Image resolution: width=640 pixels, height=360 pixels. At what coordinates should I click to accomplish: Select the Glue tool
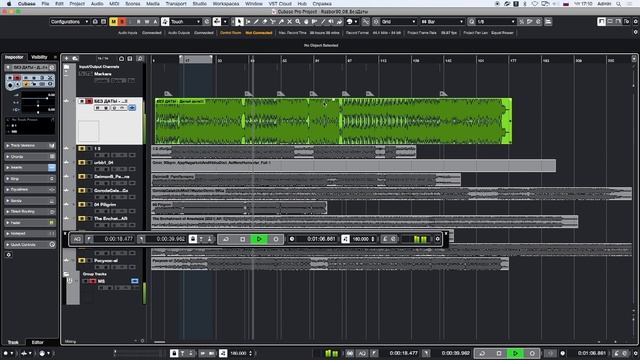281,22
